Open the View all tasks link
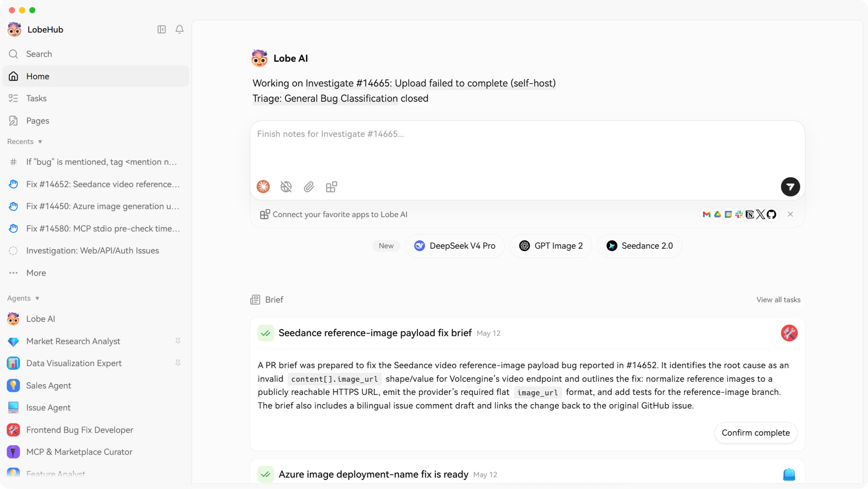 [778, 299]
